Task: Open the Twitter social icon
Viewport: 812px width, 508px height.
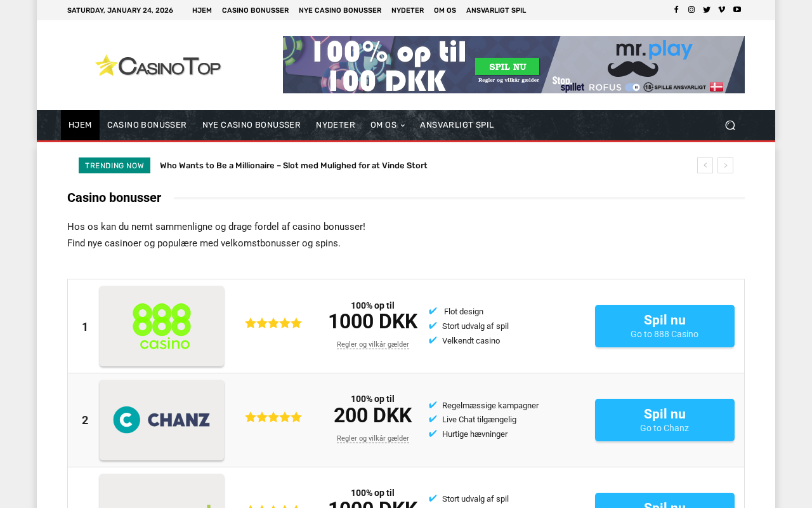Action: (707, 10)
